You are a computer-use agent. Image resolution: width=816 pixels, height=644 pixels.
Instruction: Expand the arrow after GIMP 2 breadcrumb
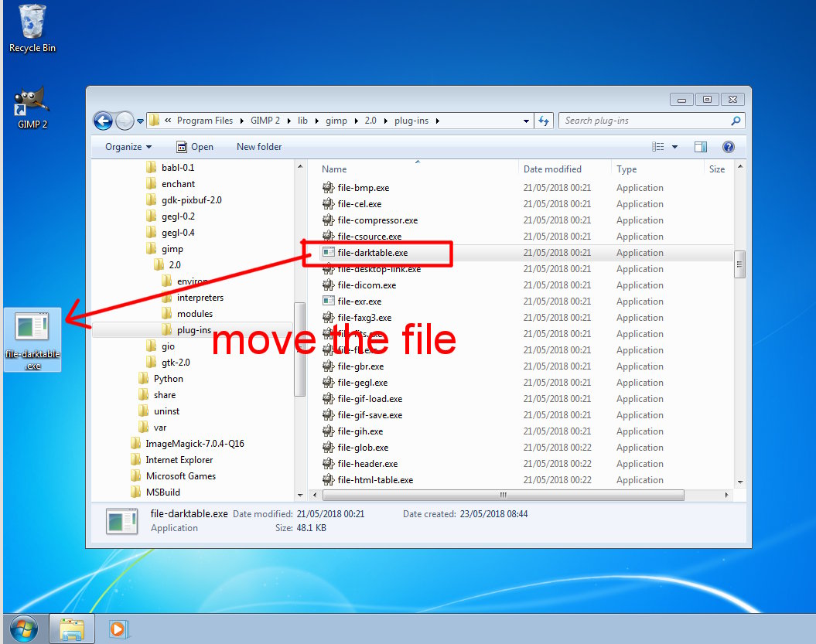tap(289, 121)
